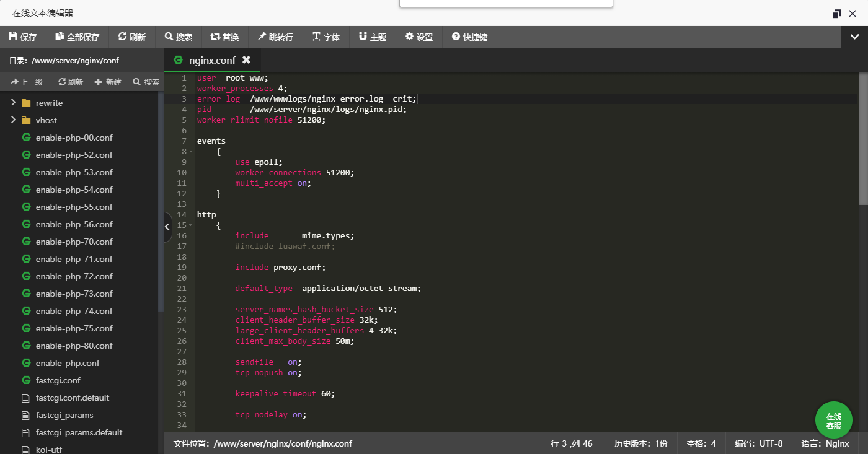
Task: Open enable-php-55.conf
Action: [74, 207]
